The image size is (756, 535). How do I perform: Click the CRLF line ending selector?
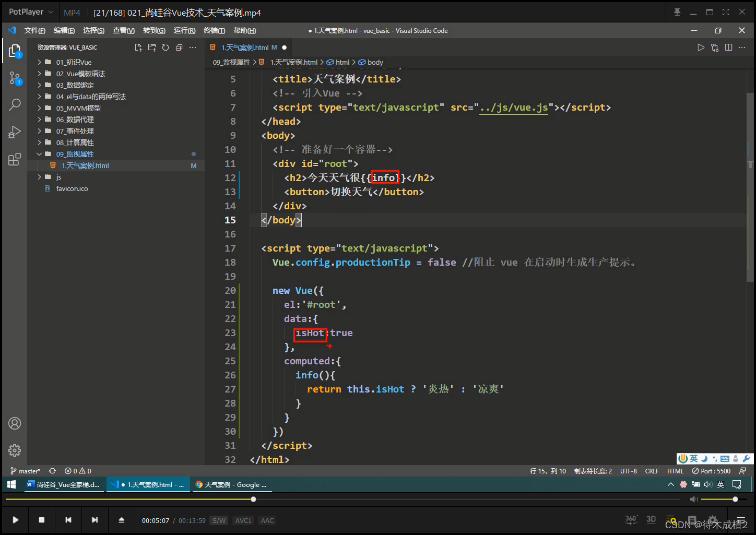click(652, 471)
